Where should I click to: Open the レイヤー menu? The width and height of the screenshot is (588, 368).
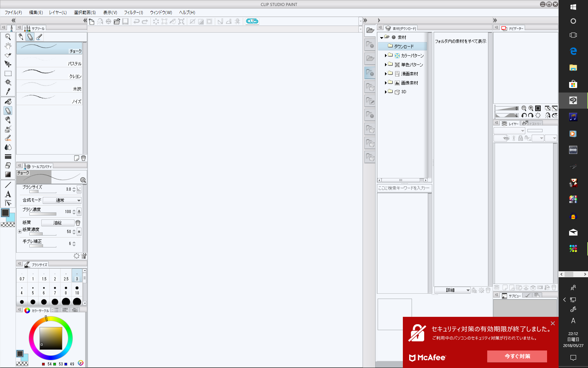click(58, 12)
